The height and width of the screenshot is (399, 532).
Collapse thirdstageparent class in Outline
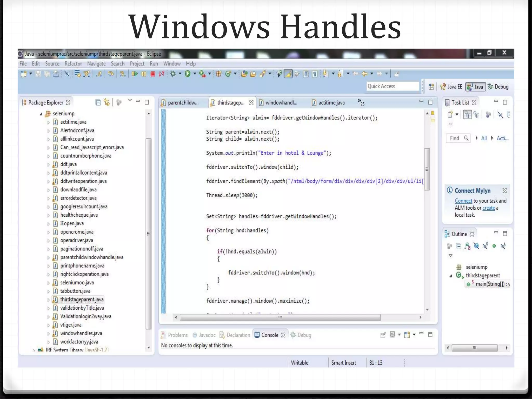click(x=451, y=276)
